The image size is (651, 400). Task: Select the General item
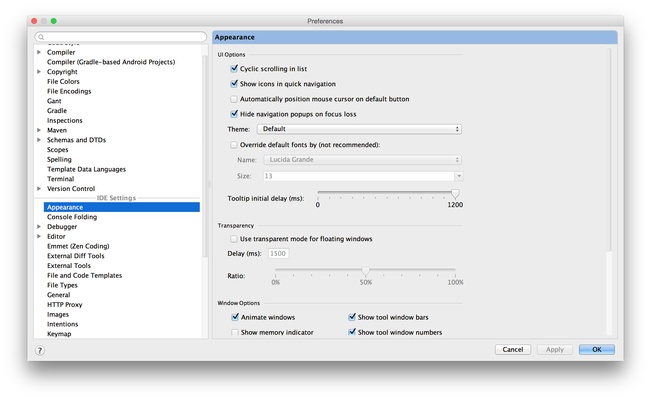[x=59, y=295]
